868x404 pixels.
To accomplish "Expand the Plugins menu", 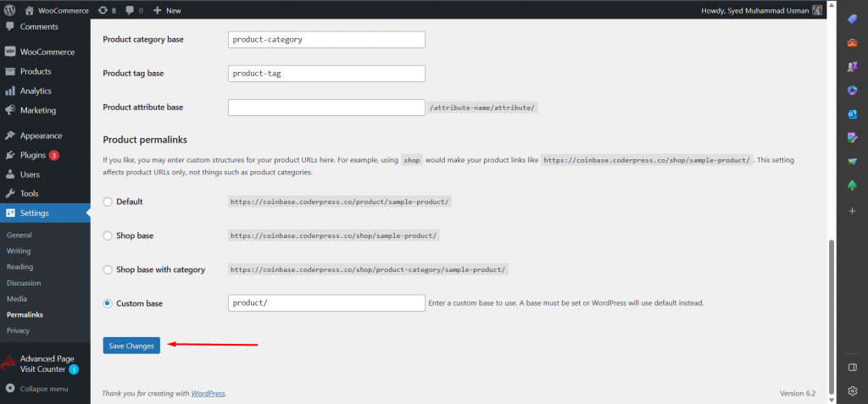I will click(x=32, y=155).
